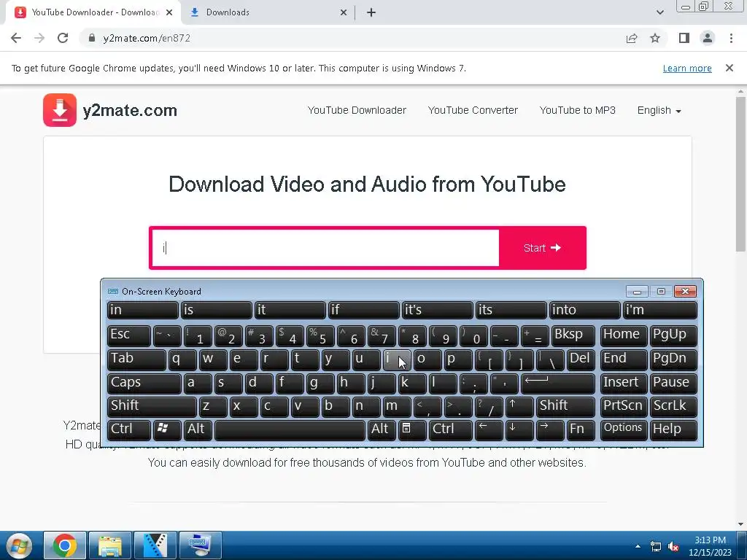Image resolution: width=747 pixels, height=560 pixels.
Task: Open the Chrome profile avatar icon
Action: click(x=708, y=38)
